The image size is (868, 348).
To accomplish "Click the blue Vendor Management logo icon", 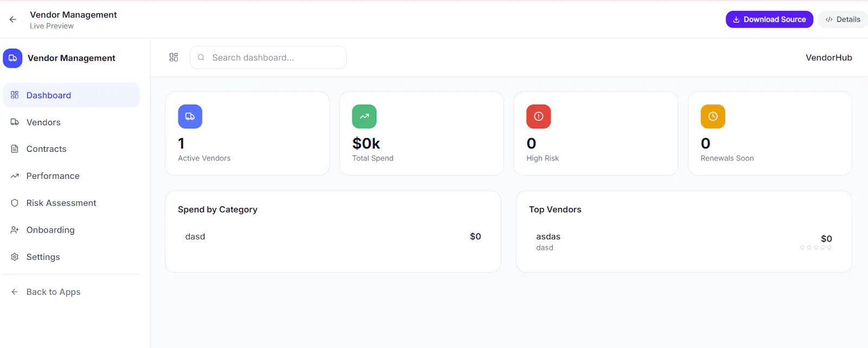I will [12, 58].
